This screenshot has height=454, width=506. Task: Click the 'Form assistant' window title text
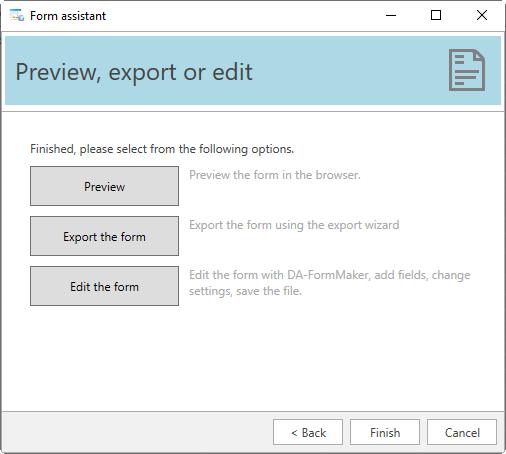[68, 16]
